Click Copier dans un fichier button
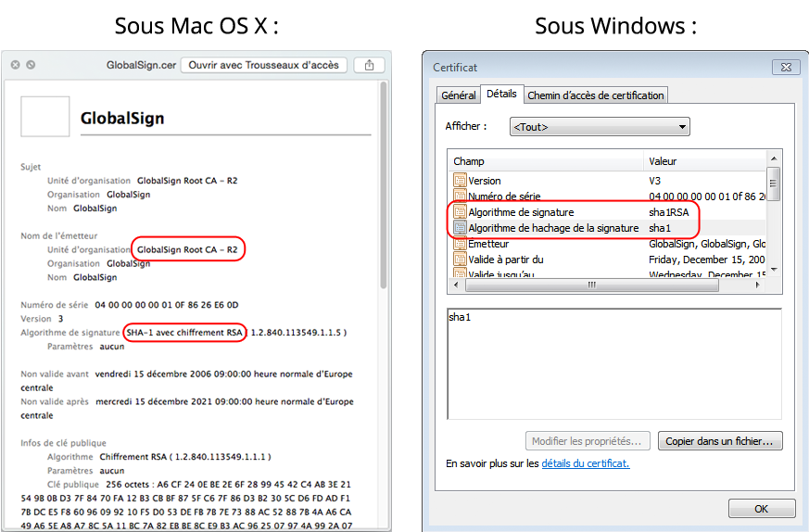Viewport: 809px width, 532px height. click(x=720, y=441)
